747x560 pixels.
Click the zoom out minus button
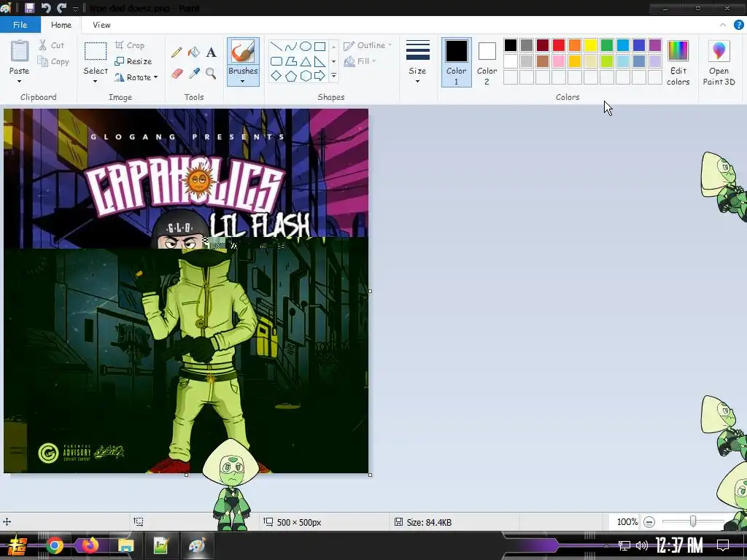point(649,522)
